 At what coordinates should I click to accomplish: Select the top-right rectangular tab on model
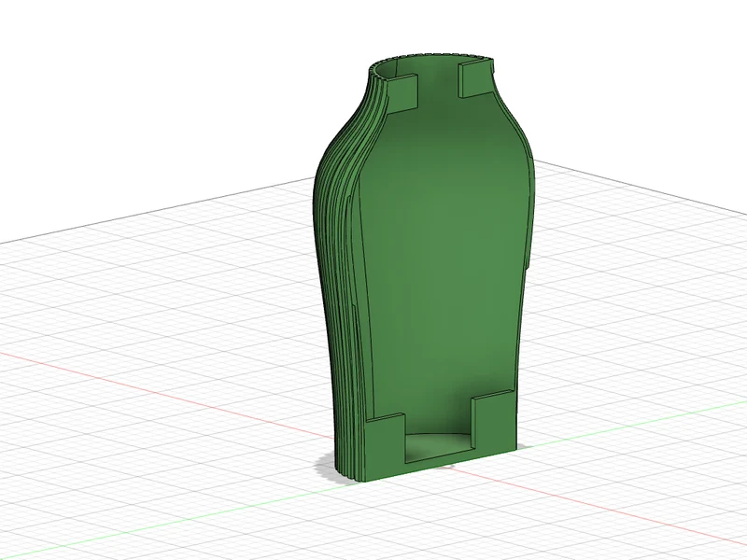[x=475, y=79]
